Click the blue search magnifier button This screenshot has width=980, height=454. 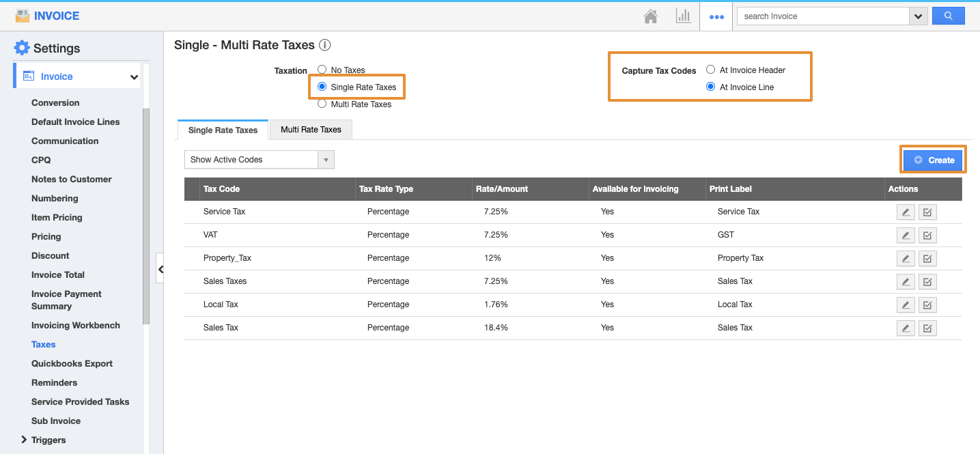(948, 16)
